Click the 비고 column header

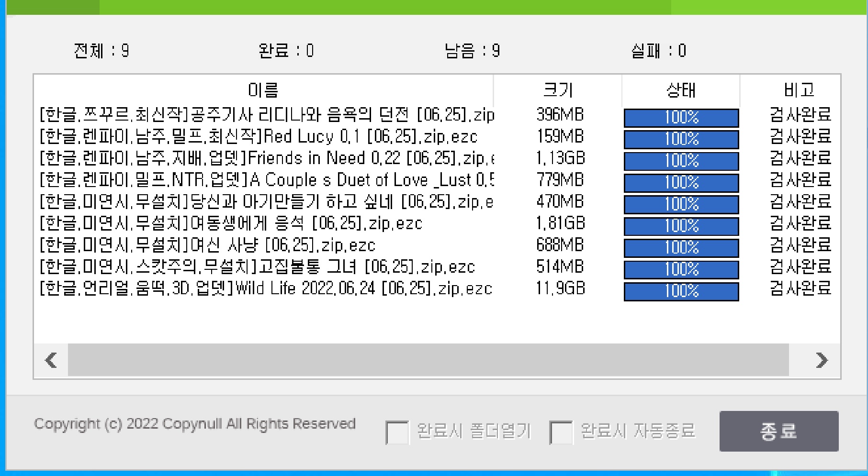pos(799,89)
